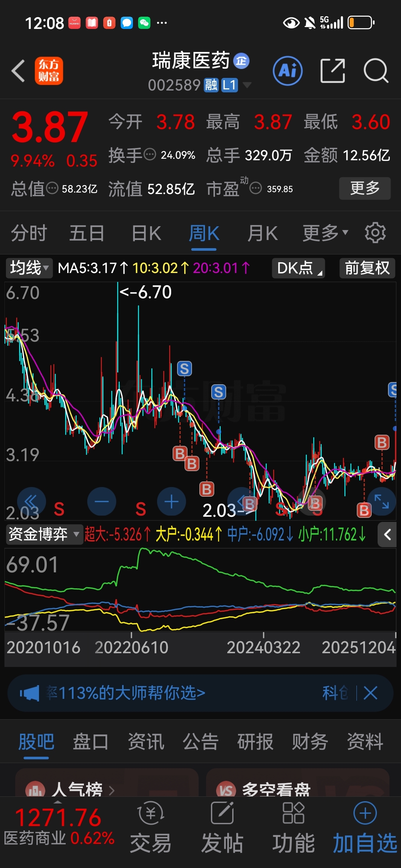The width and height of the screenshot is (401, 868).
Task: Share the stock page via export icon
Action: coord(333,70)
